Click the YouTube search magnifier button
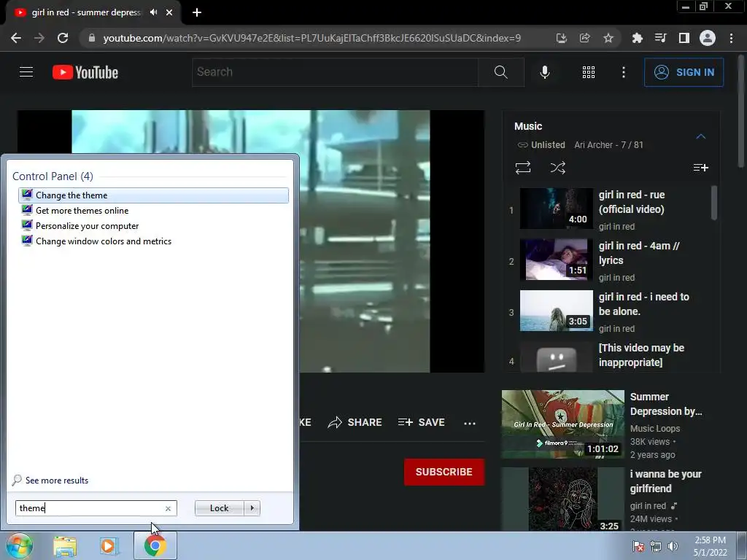The height and width of the screenshot is (560, 747). (500, 72)
